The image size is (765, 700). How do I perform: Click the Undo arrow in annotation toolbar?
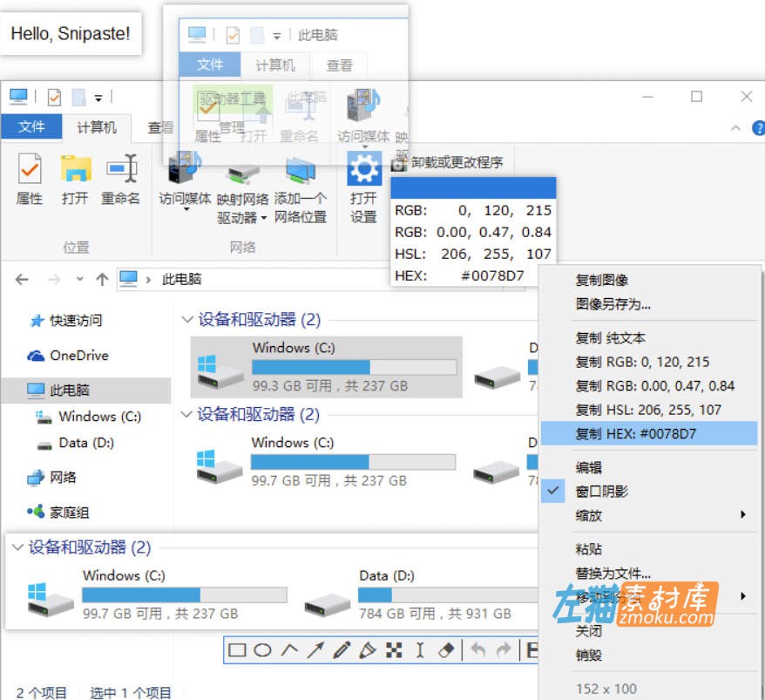(x=477, y=649)
